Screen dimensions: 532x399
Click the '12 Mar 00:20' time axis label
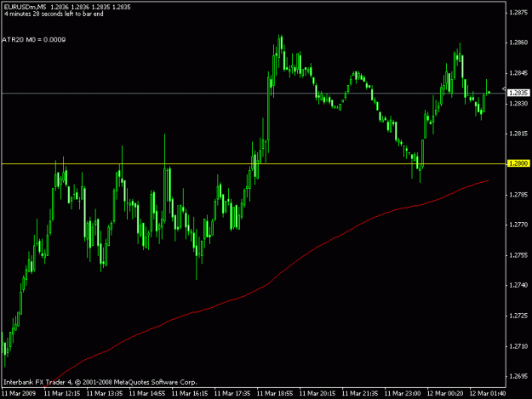pyautogui.click(x=445, y=394)
